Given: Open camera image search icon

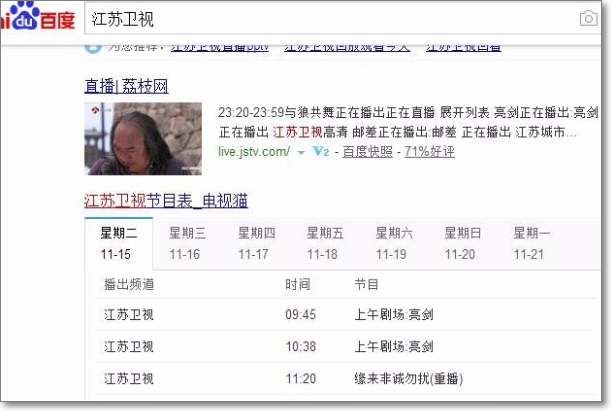Looking at the screenshot, I should 588,18.
